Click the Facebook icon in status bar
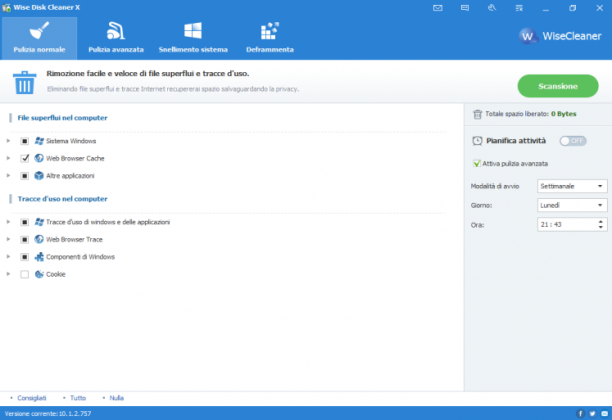This screenshot has width=612, height=420. (580, 413)
